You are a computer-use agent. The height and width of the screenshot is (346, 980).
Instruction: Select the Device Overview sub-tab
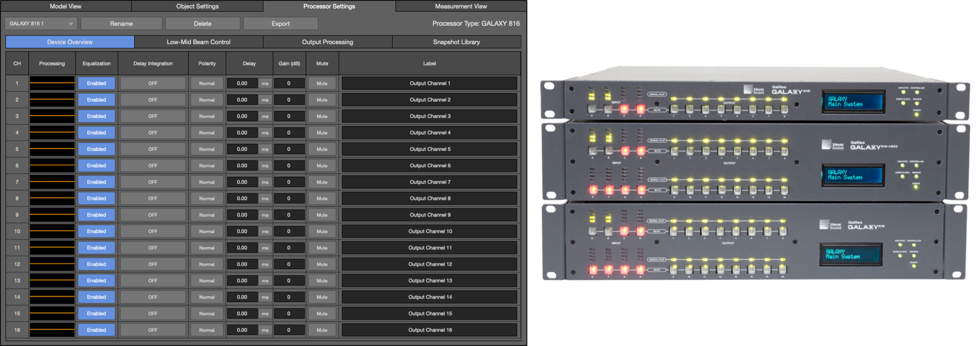coord(70,42)
